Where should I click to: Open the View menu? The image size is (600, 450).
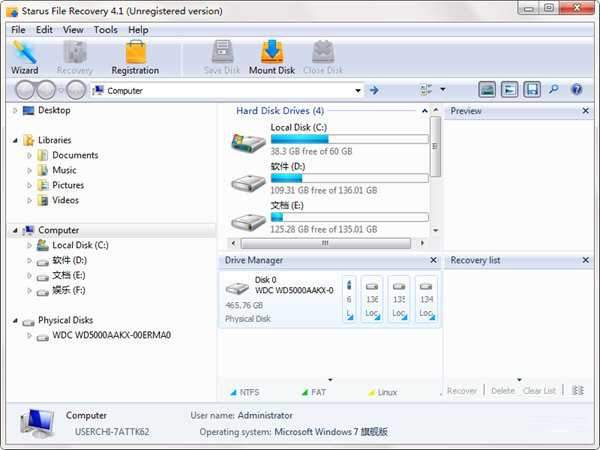click(73, 30)
